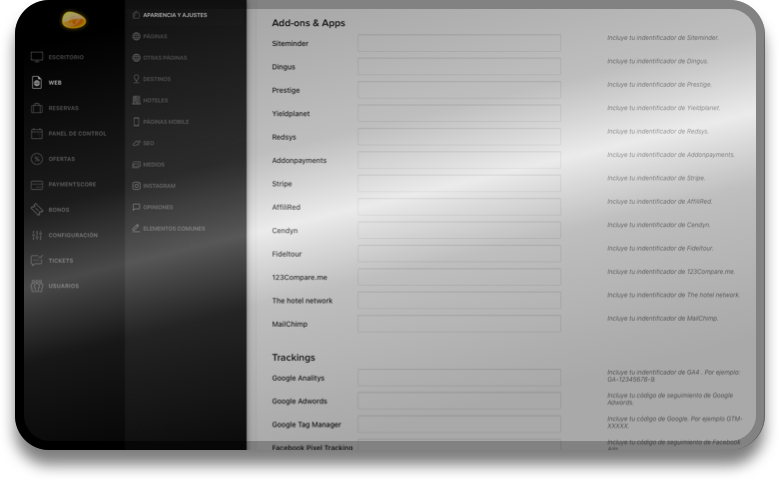This screenshot has height=480, width=779.
Task: Click 'Incluye tu indentificador de MailChimp' hint
Action: pyautogui.click(x=662, y=318)
